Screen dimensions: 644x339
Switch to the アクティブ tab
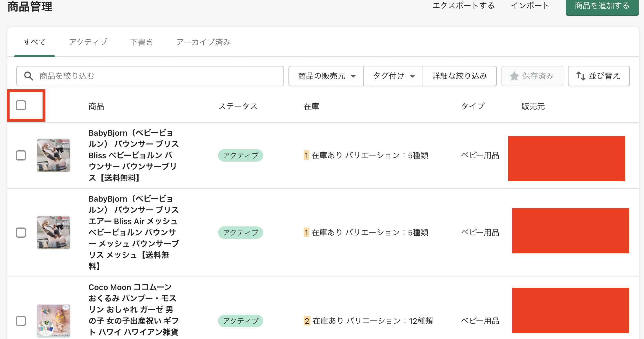88,42
